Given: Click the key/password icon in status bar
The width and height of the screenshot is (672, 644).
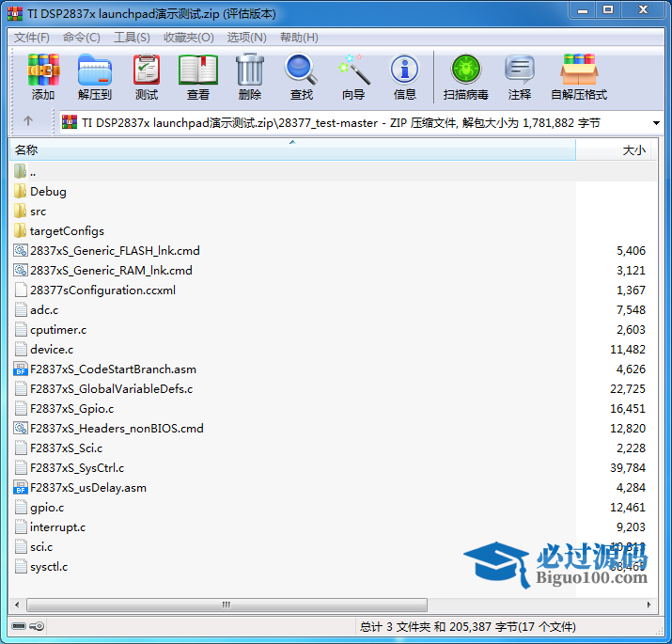Looking at the screenshot, I should [x=37, y=626].
